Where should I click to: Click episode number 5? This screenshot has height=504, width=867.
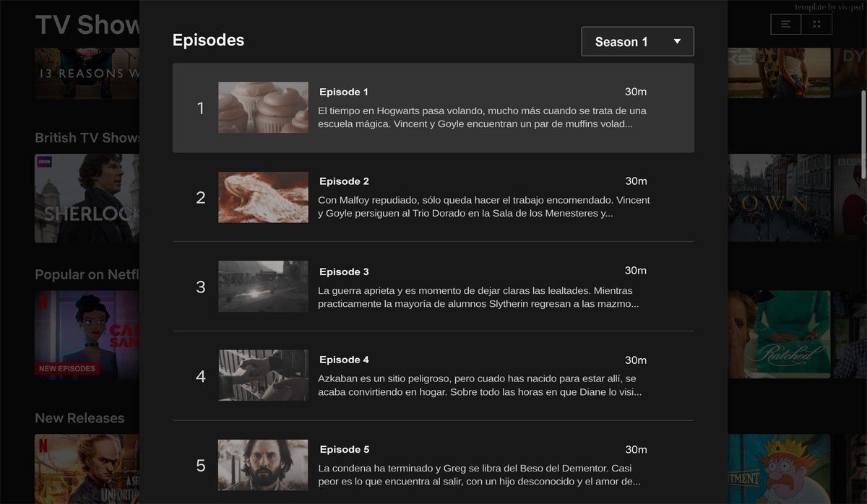pos(201,466)
